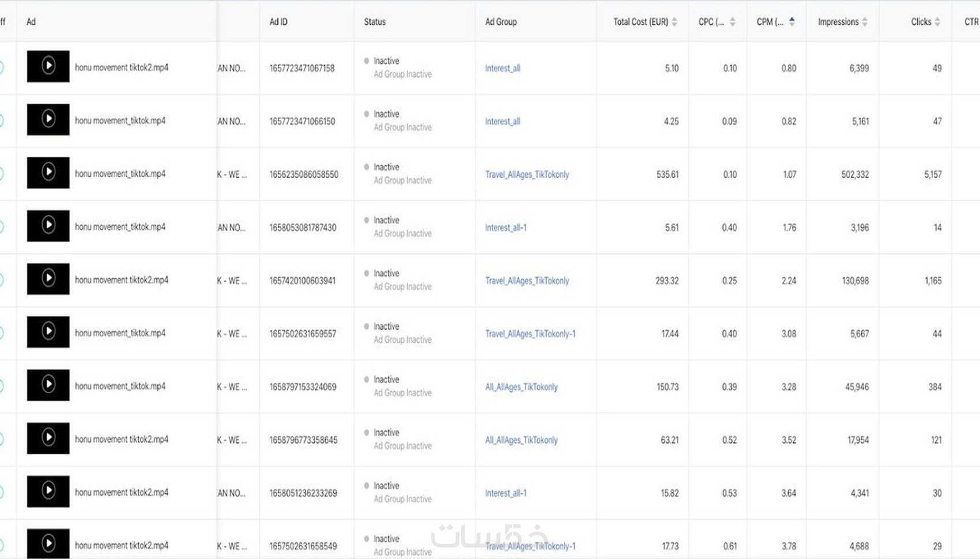Open Travel_AllAges_TikTokonly link for ad 1656235086058550
980x559 pixels.
(527, 175)
